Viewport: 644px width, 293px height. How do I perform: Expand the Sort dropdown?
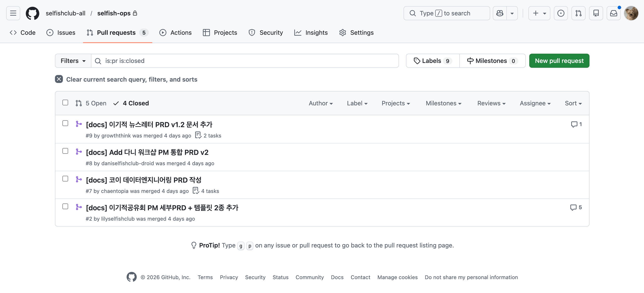[x=573, y=103]
